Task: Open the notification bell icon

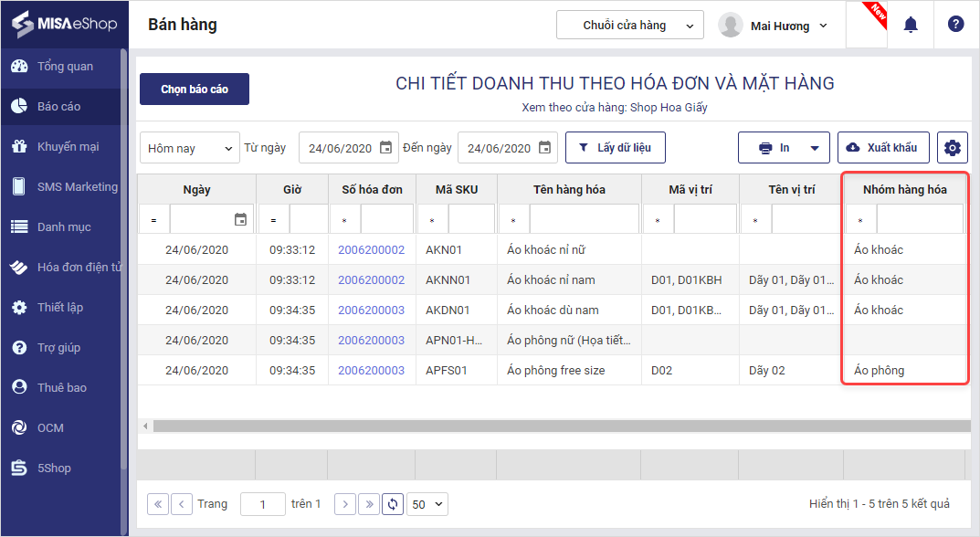Action: (x=910, y=25)
